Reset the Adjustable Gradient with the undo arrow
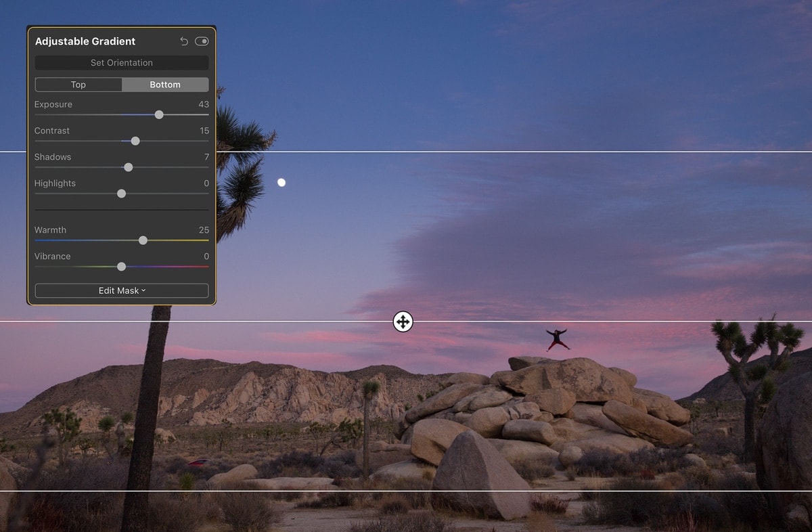Screen dimensions: 812x532 [184, 41]
